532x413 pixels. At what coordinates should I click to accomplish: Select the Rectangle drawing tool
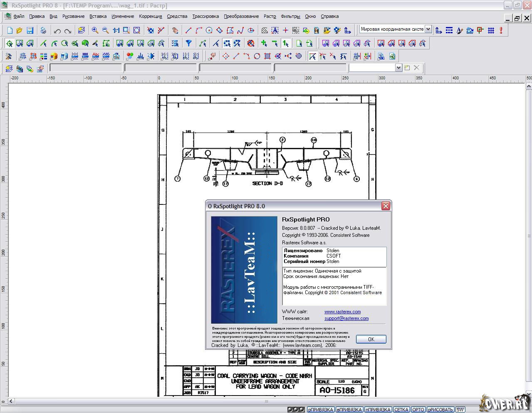220,30
